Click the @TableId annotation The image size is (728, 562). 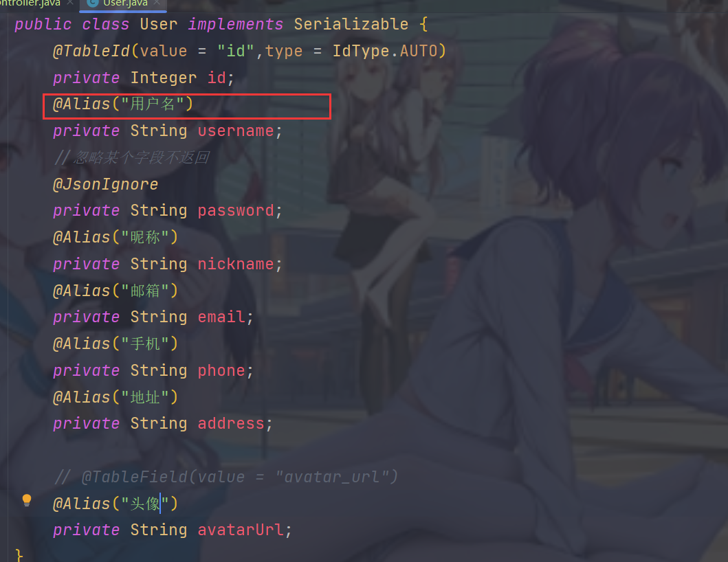pyautogui.click(x=91, y=51)
